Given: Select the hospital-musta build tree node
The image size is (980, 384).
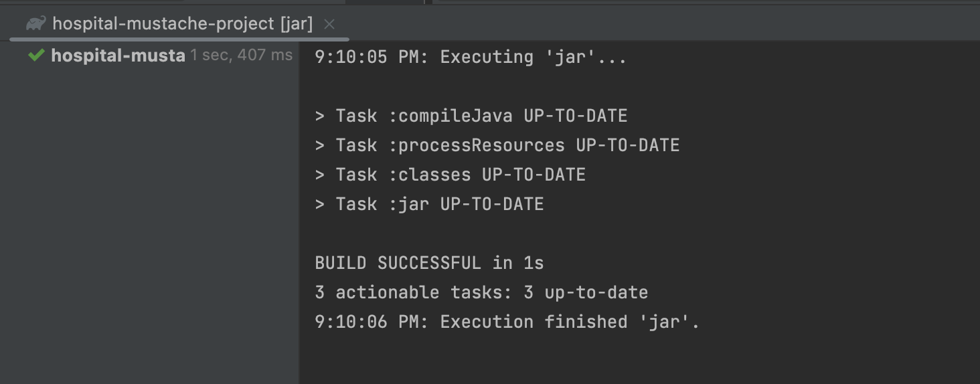Looking at the screenshot, I should tap(118, 56).
